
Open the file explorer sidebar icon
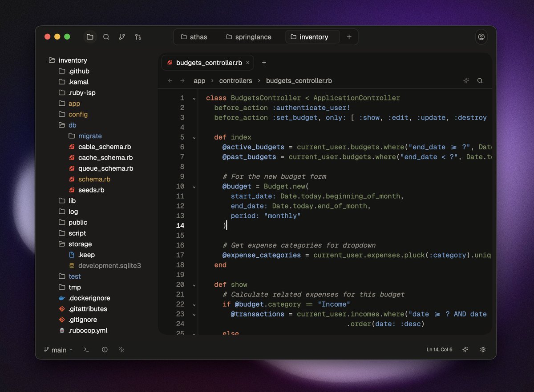90,37
